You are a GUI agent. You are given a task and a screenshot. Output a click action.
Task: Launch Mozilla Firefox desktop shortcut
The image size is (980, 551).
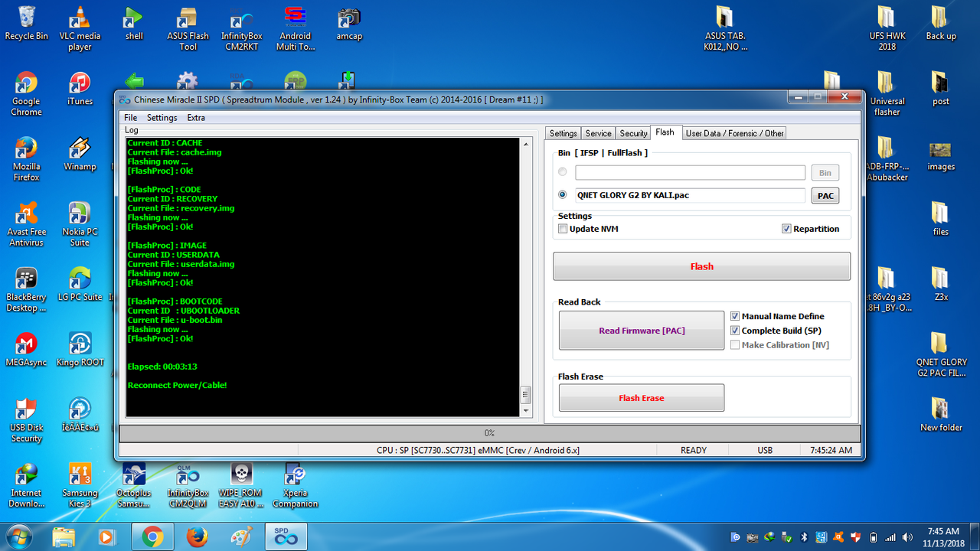point(26,158)
